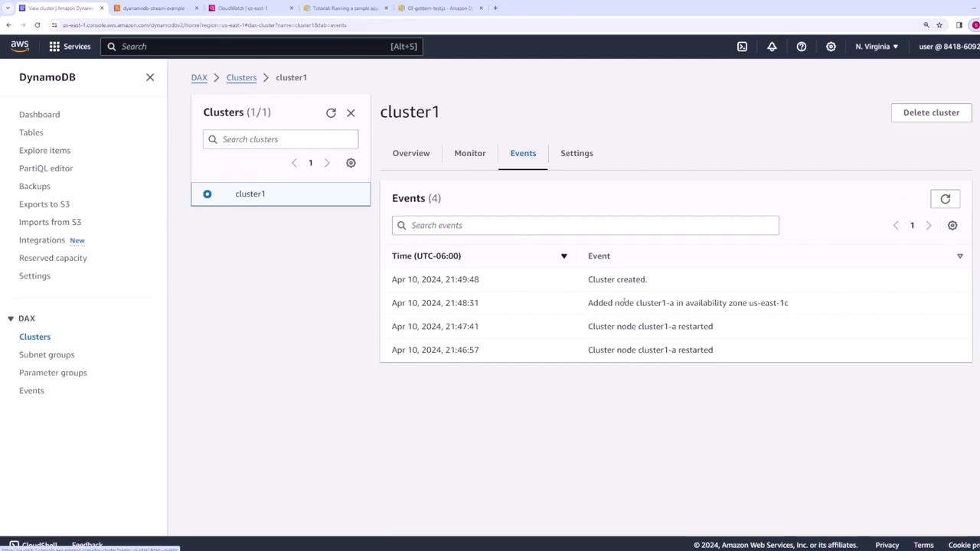Open Subnet groups under DAX
Screen dimensions: 980x551
47,355
